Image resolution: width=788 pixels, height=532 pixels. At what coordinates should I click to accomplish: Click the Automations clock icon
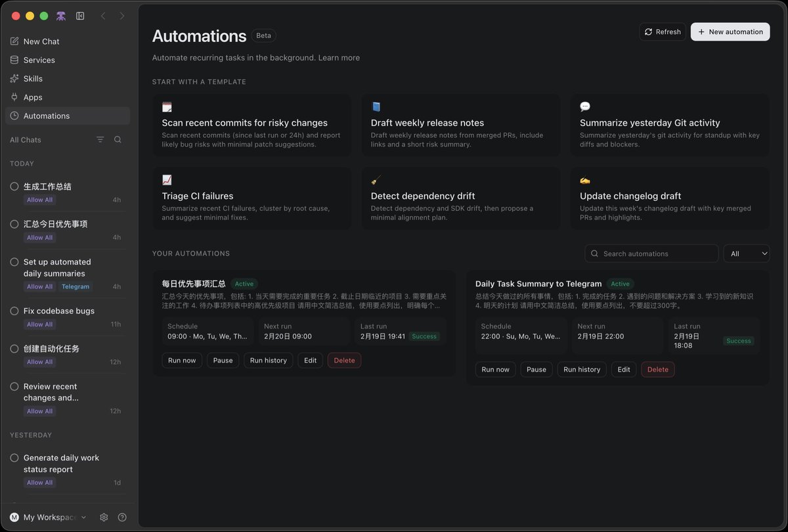(14, 116)
